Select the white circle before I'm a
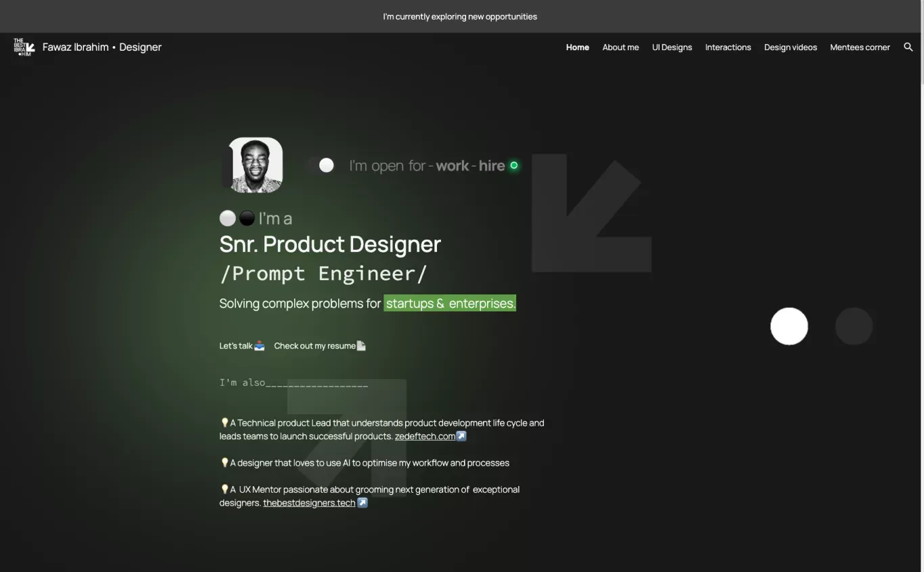Screen dimensions: 924x572 [228, 218]
